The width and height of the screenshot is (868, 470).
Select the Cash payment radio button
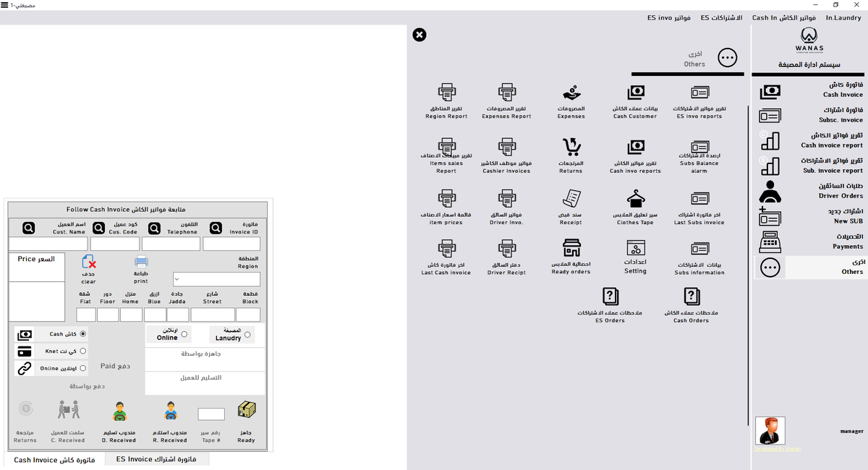click(x=83, y=334)
